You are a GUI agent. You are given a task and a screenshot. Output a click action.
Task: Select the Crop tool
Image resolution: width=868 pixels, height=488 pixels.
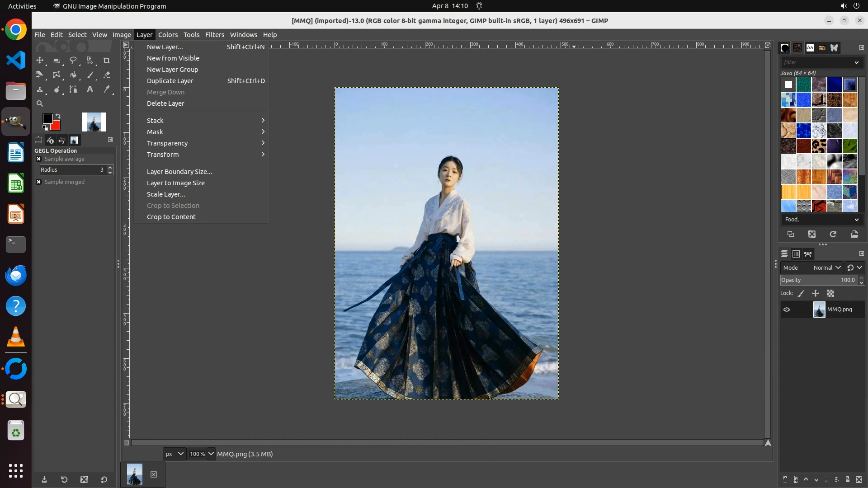[x=106, y=60]
